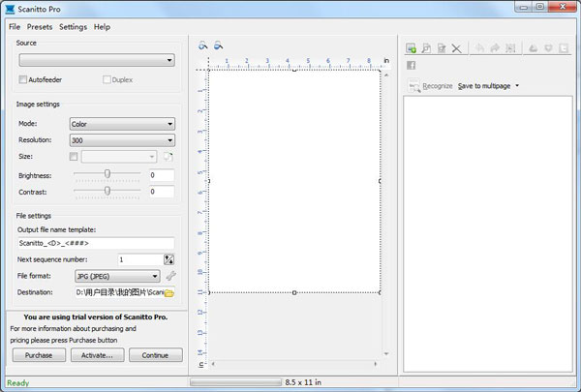
Task: Click the first zoom magnifier icon above ruler
Action: (x=202, y=45)
